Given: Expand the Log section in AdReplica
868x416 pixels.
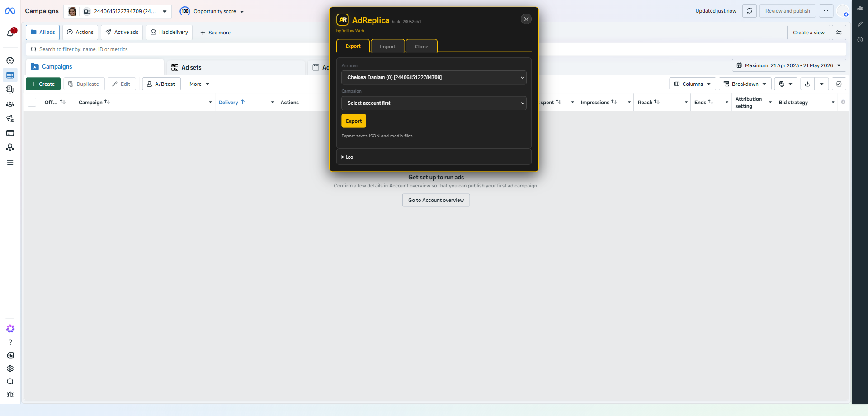Looking at the screenshot, I should pos(347,157).
